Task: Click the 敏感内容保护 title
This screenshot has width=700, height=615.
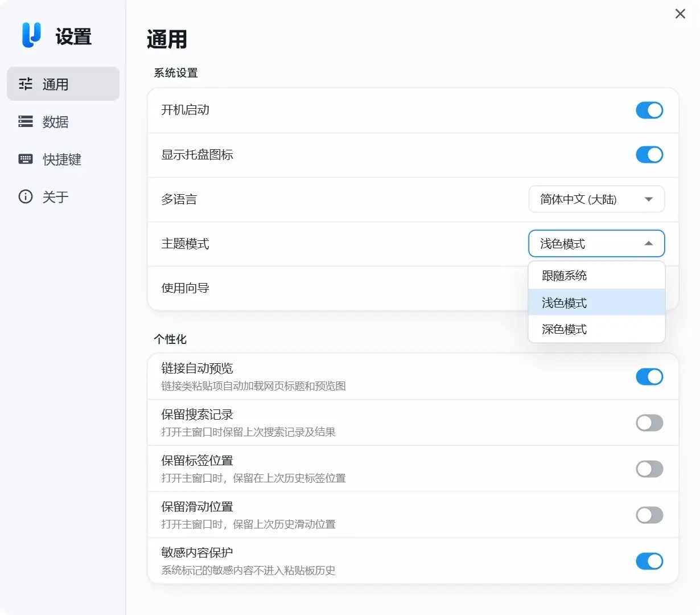Action: tap(197, 553)
